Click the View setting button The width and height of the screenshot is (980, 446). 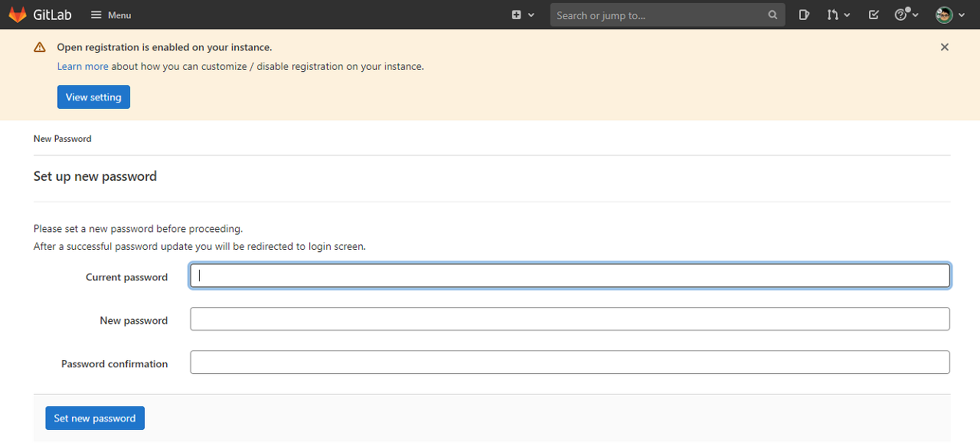coord(93,97)
